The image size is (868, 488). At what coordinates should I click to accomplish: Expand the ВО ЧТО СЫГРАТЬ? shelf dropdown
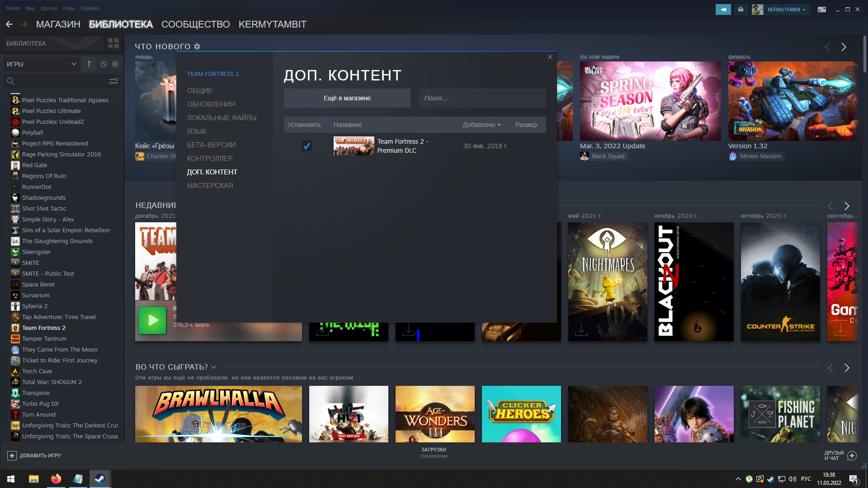click(214, 367)
